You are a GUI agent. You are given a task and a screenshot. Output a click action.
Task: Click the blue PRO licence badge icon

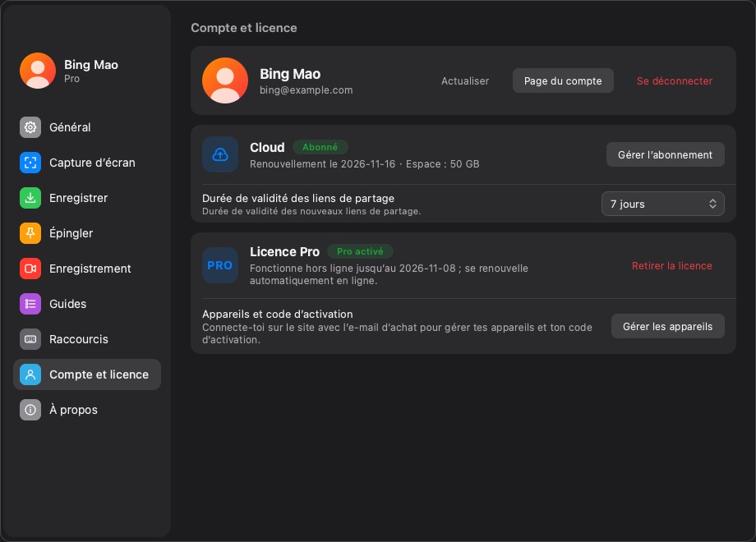pos(220,265)
